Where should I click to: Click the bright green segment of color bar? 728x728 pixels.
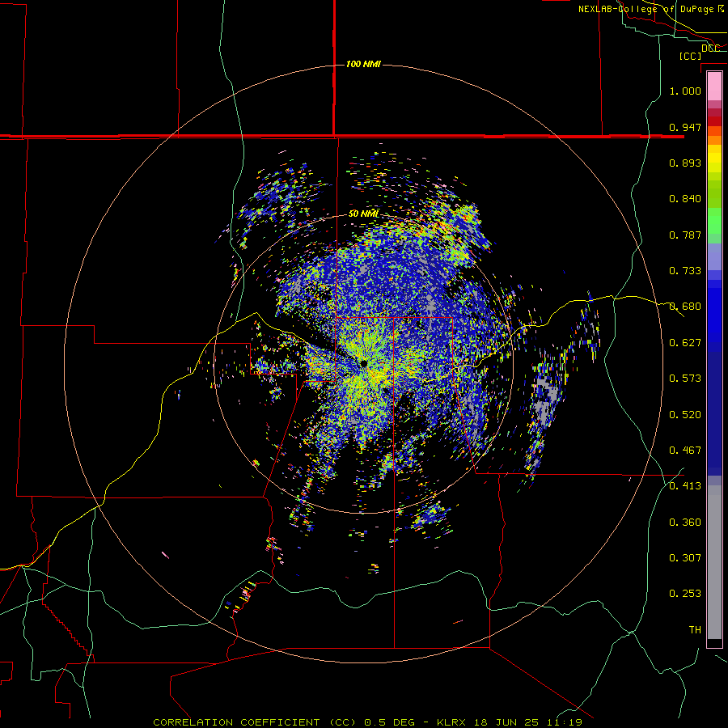[x=714, y=221]
